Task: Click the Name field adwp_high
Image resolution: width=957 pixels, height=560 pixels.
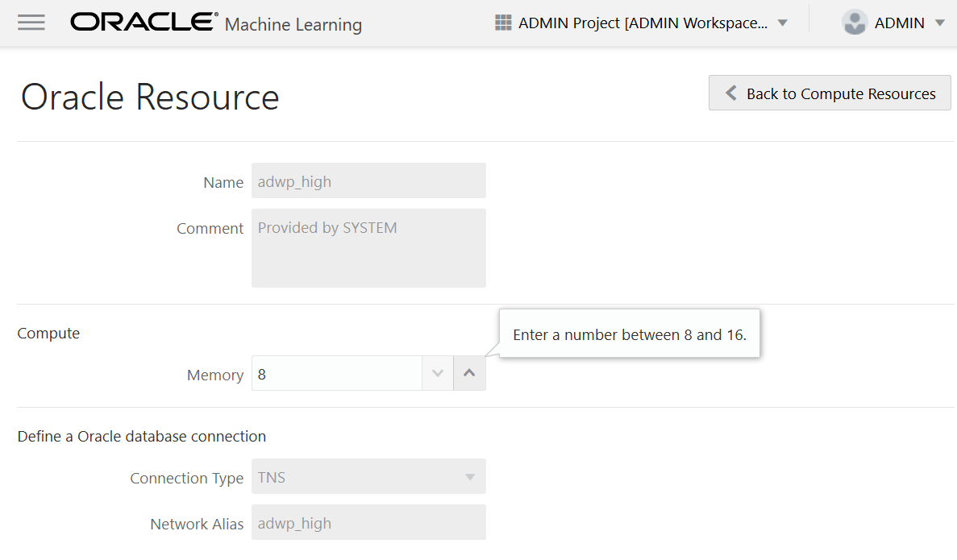Action: (368, 180)
